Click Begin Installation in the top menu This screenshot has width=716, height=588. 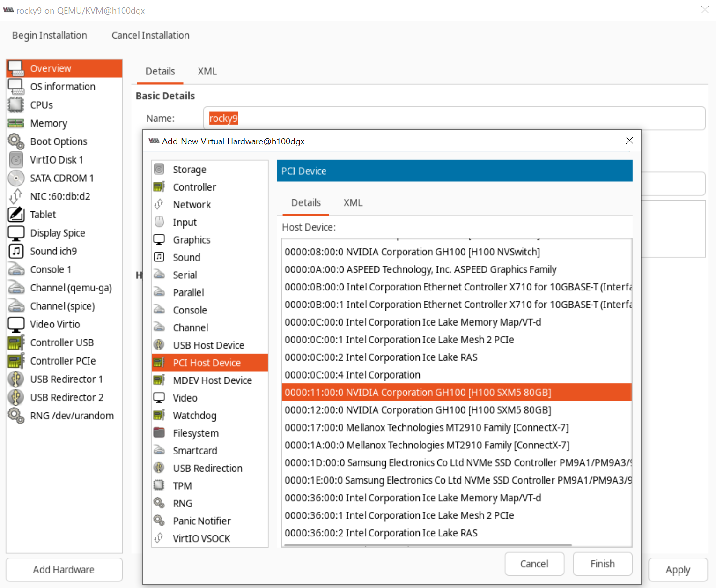[x=50, y=36]
